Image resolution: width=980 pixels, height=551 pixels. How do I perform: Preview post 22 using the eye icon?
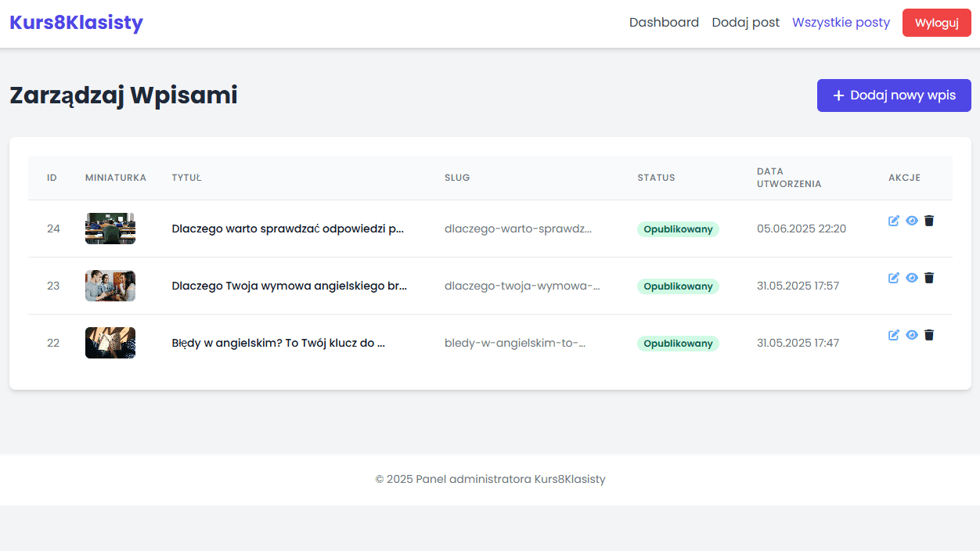coord(912,335)
